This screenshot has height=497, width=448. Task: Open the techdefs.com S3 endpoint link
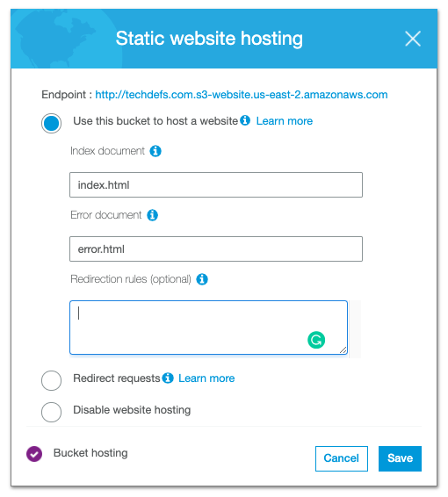pyautogui.click(x=242, y=95)
